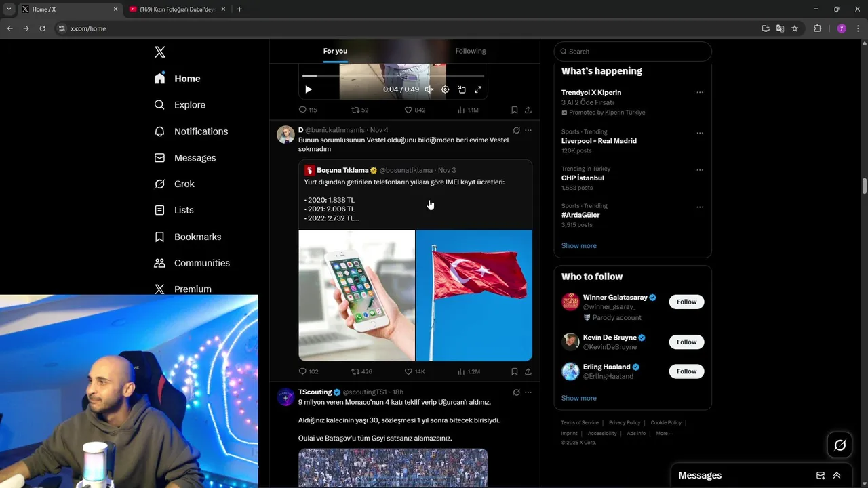This screenshot has height=488, width=868.
Task: Open Premium from sidebar
Action: tap(182, 289)
